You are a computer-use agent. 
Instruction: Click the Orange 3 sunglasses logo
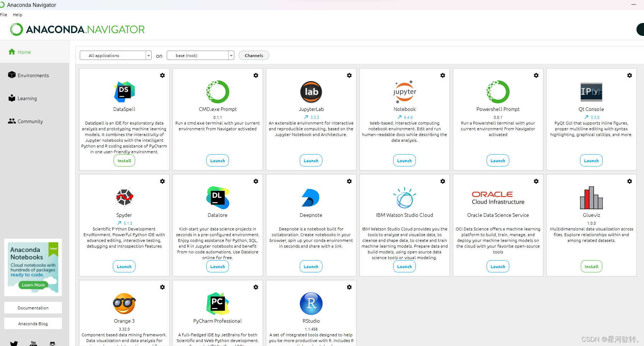point(124,303)
